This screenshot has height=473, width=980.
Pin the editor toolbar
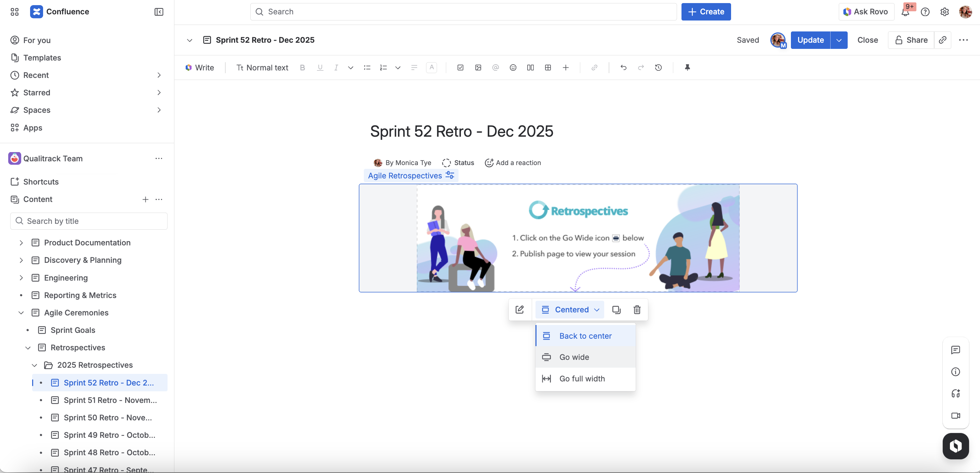pyautogui.click(x=687, y=68)
